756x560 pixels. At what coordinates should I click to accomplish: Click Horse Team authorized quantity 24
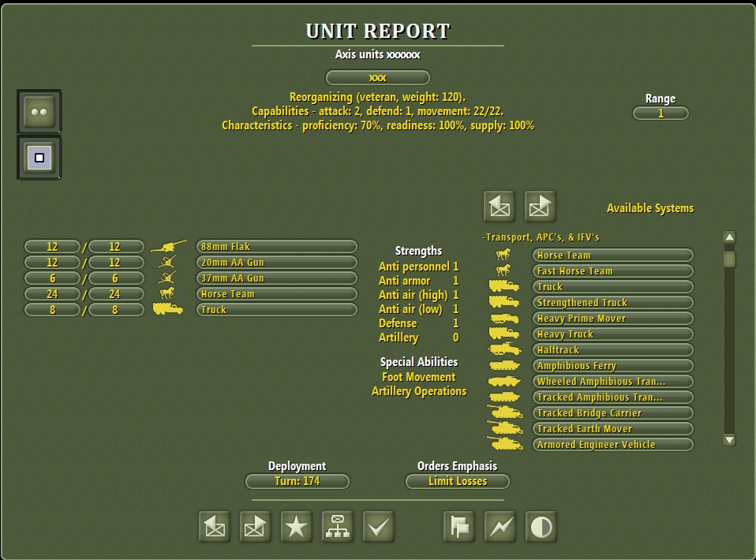tap(116, 293)
